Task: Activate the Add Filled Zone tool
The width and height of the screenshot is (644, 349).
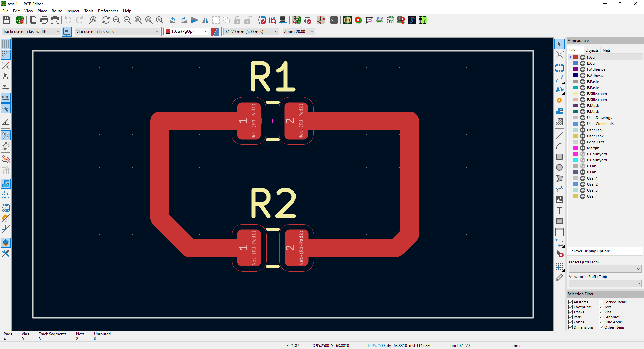Action: pyautogui.click(x=559, y=111)
